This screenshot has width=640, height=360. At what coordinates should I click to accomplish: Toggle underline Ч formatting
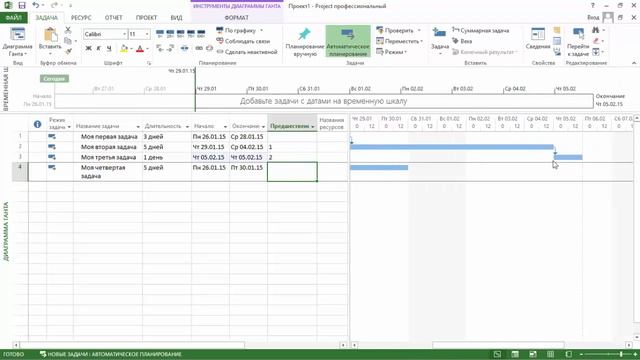[x=109, y=49]
